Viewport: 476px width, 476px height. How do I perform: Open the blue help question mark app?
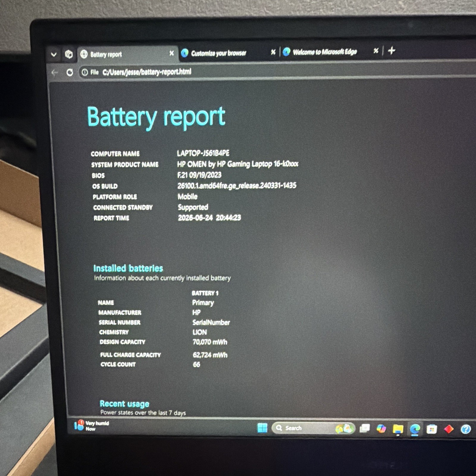(466, 429)
